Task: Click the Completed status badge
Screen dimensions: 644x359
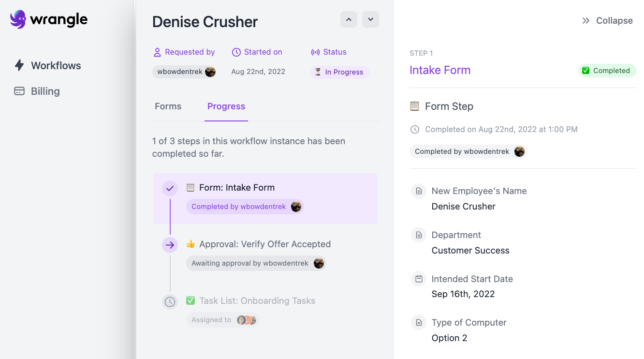Action: point(607,71)
